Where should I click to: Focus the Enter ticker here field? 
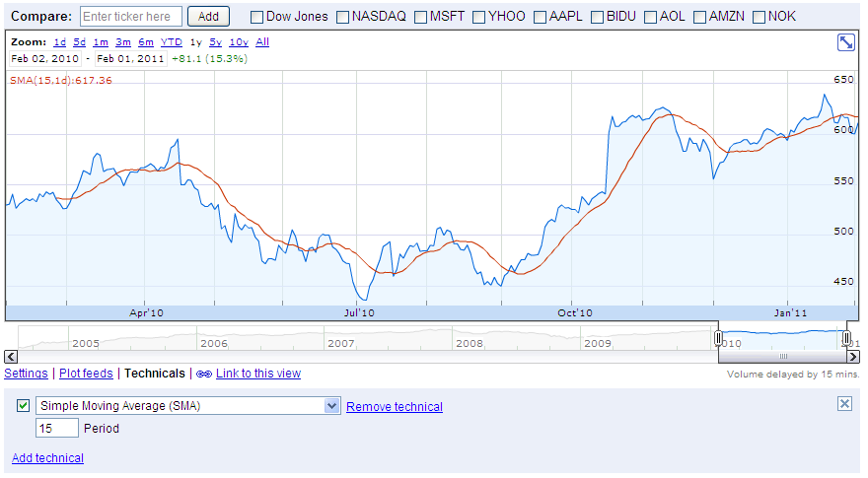[x=130, y=17]
